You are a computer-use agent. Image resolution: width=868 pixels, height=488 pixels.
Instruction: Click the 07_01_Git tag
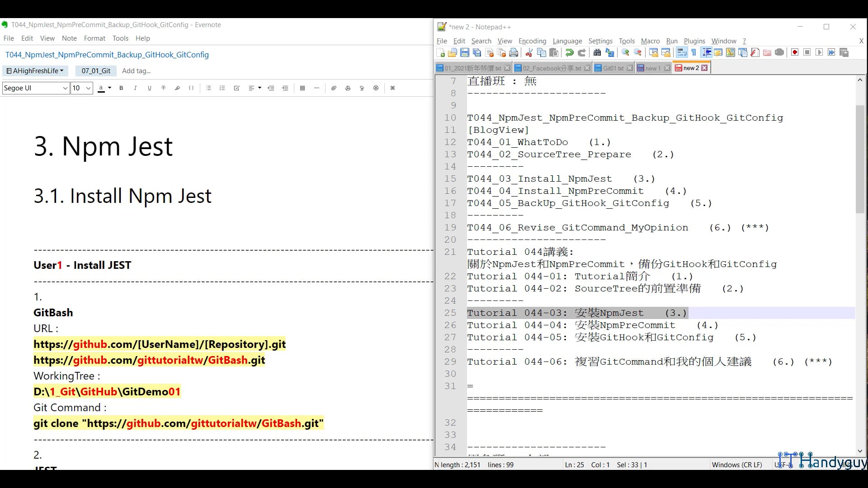point(96,71)
